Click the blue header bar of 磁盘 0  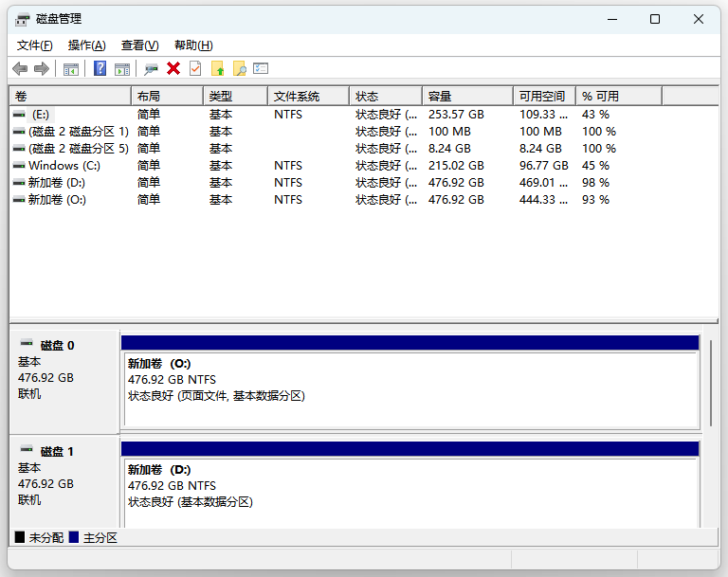(409, 343)
